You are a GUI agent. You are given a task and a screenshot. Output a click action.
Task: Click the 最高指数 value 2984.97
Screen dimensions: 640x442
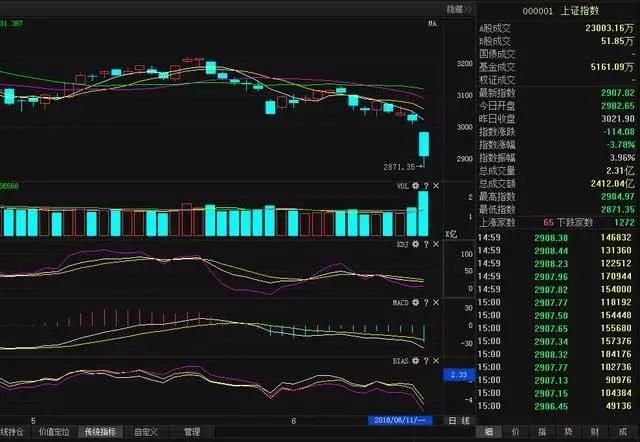click(x=618, y=197)
